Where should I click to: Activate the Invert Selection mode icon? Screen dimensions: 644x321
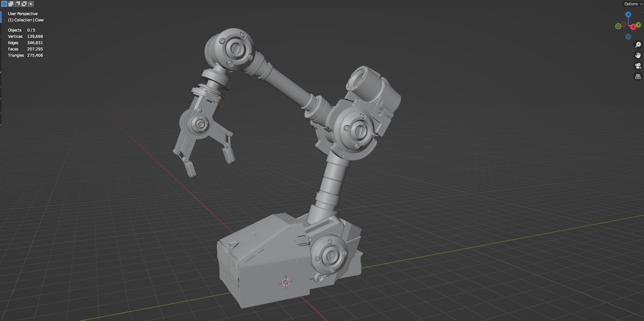pos(24,4)
